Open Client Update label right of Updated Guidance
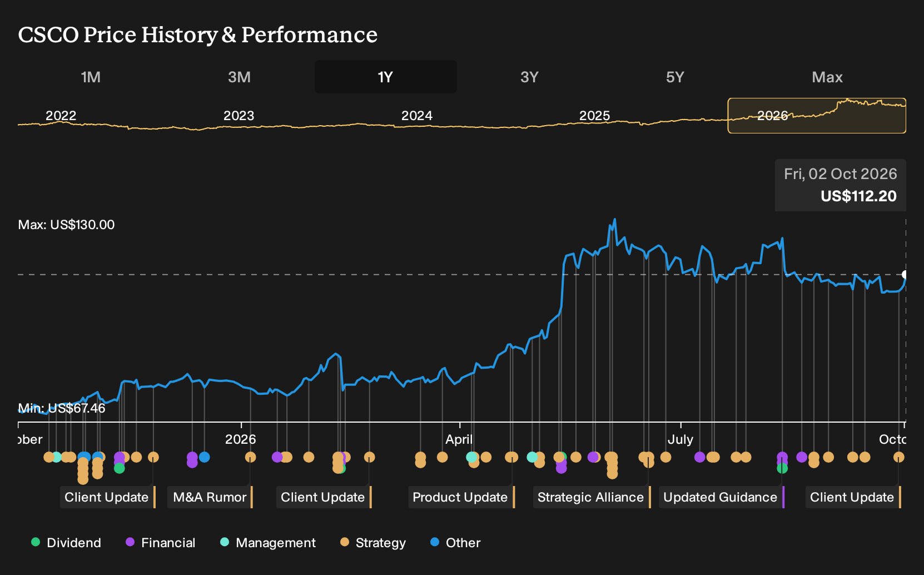 853,497
